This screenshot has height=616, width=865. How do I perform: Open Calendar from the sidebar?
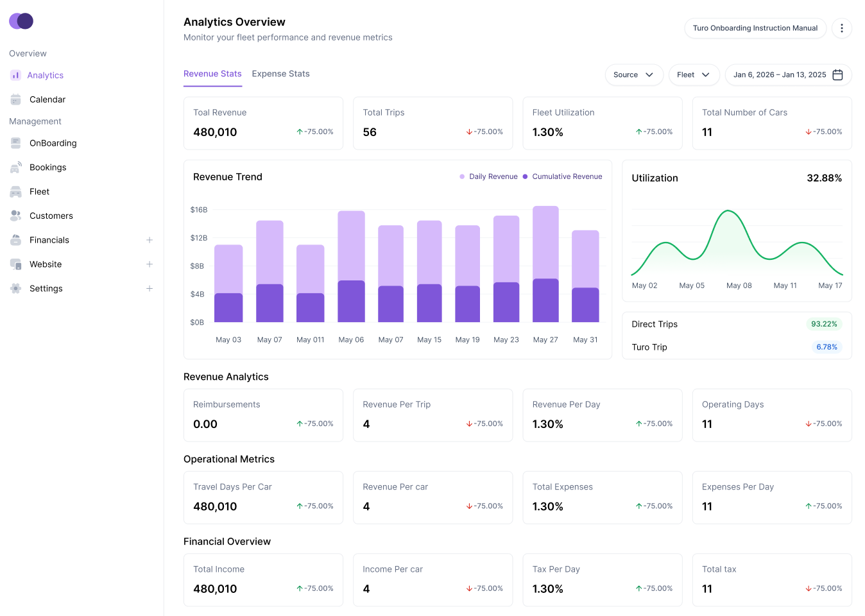[47, 99]
